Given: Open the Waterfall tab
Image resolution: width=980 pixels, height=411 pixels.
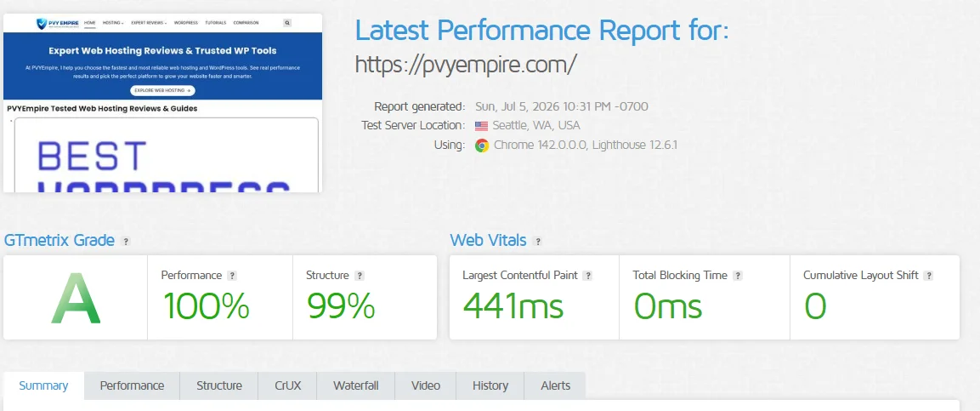Looking at the screenshot, I should (x=355, y=386).
